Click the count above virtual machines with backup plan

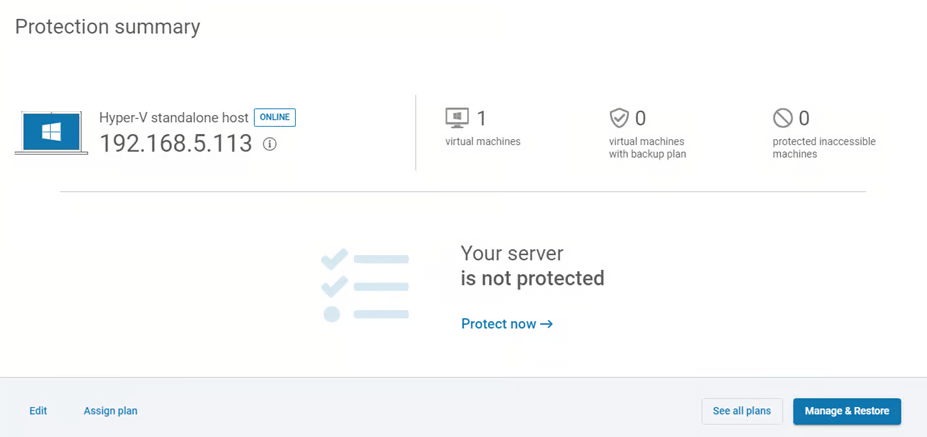pyautogui.click(x=641, y=118)
